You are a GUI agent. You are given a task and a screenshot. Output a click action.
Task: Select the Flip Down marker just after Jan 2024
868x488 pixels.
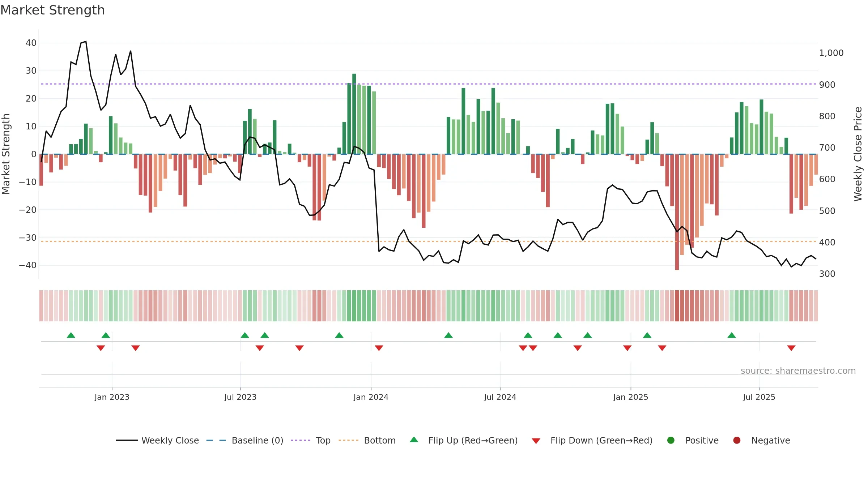(379, 348)
